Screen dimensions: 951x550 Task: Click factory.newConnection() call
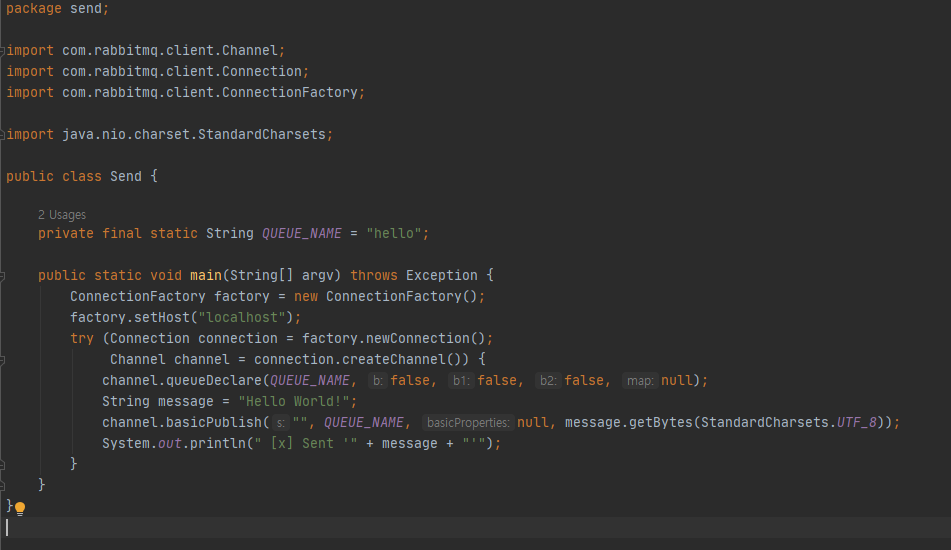[x=394, y=338]
